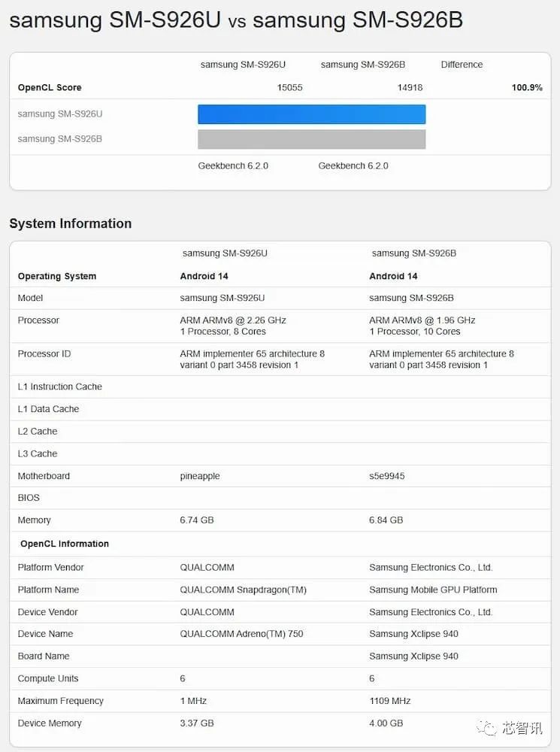Open the samsung SM-S926U column header link
The image size is (560, 752).
(243, 65)
